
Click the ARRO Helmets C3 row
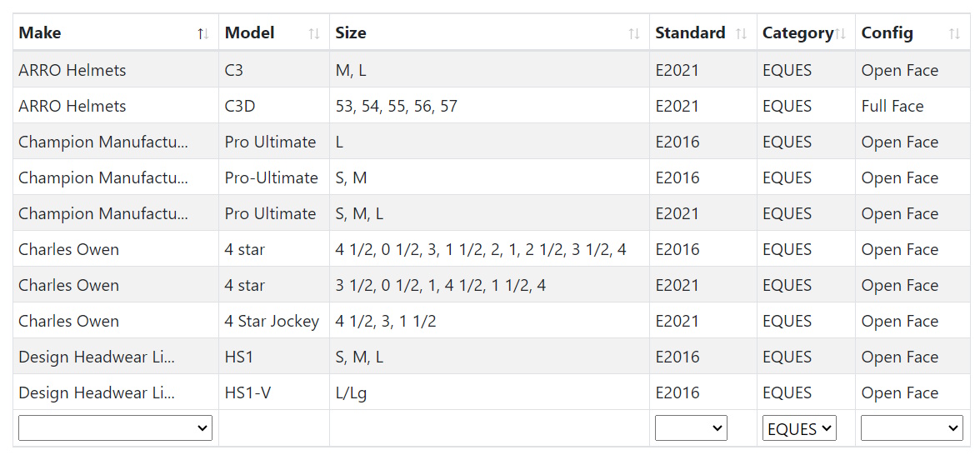(72, 71)
